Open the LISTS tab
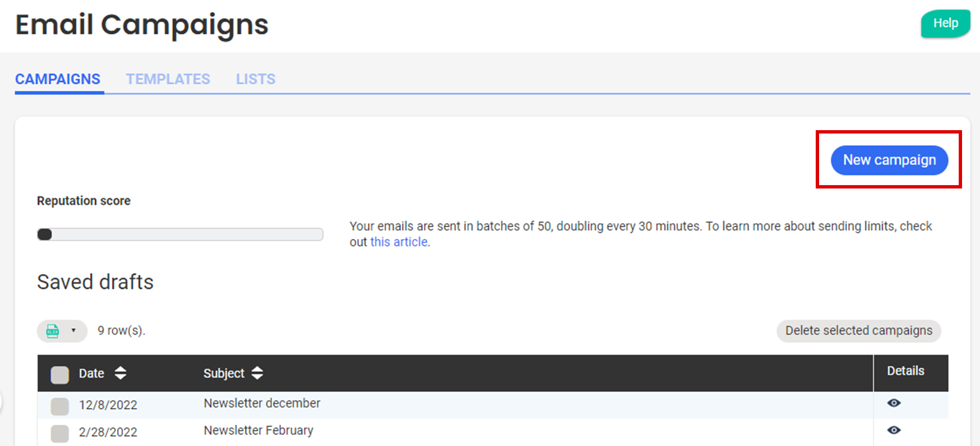The height and width of the screenshot is (446, 980). tap(255, 79)
